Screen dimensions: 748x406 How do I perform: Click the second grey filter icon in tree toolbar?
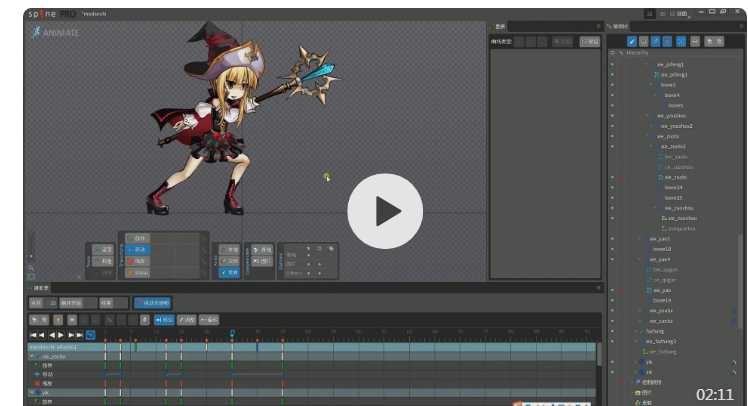click(644, 42)
